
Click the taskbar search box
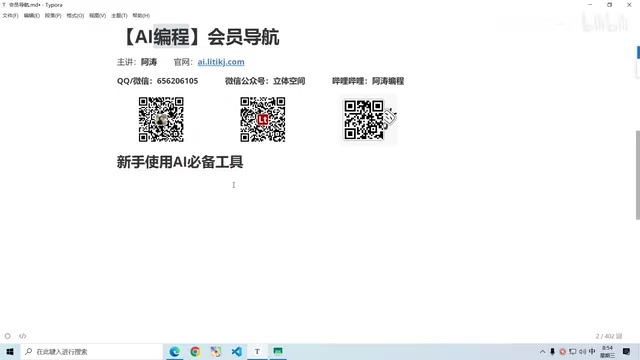pos(91,351)
